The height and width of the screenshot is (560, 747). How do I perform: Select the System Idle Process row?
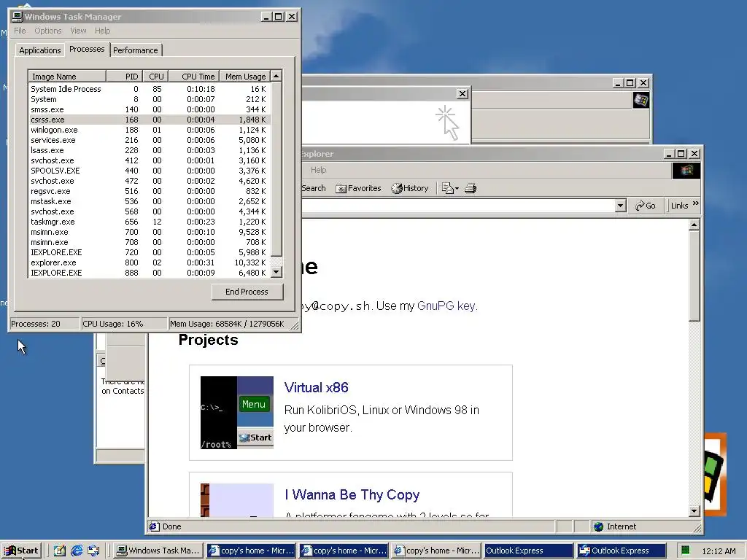(x=150, y=89)
